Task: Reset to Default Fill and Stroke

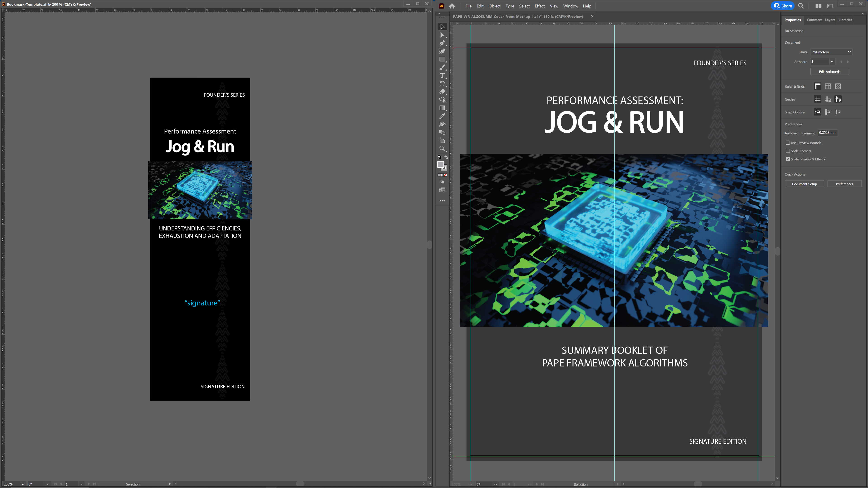Action: tap(439, 157)
